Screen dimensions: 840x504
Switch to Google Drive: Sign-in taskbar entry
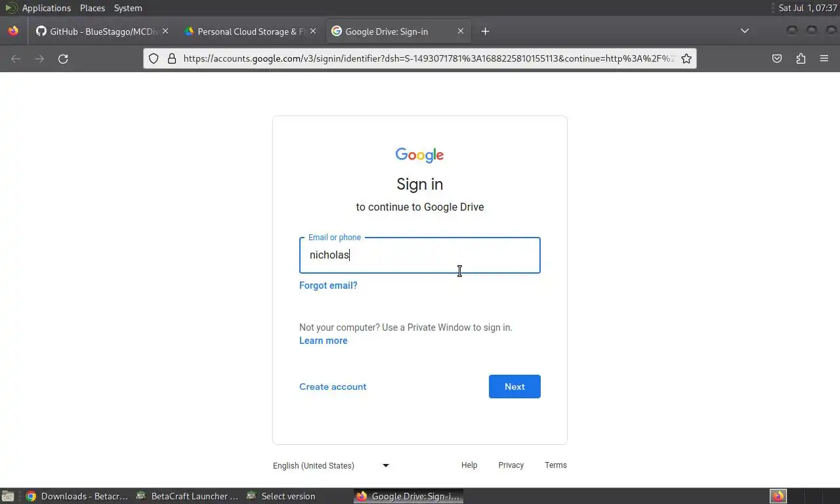408,496
